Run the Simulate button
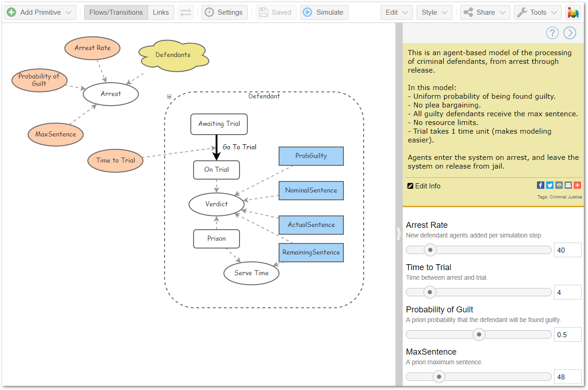The width and height of the screenshot is (588, 390). click(x=324, y=12)
